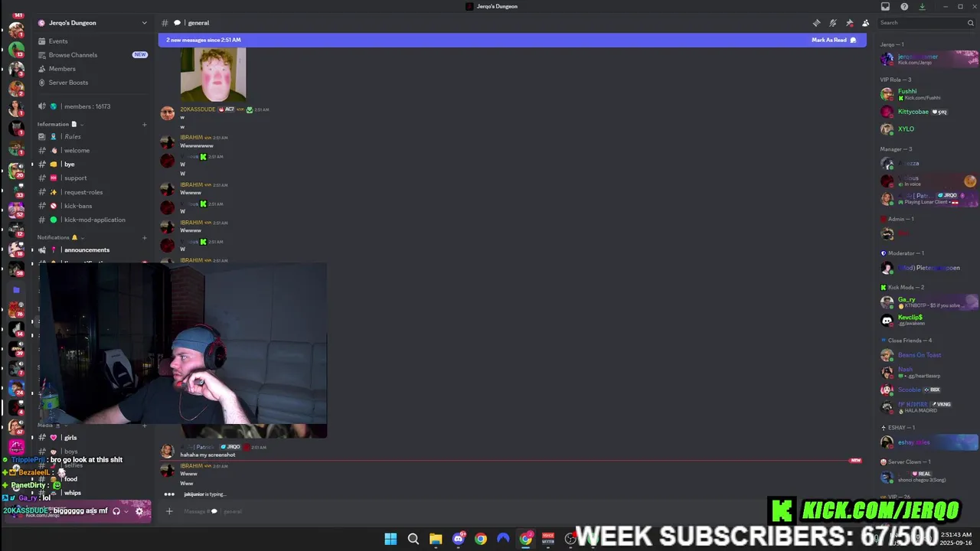
Task: Open the NordVPN taskbar icon
Action: pyautogui.click(x=503, y=539)
